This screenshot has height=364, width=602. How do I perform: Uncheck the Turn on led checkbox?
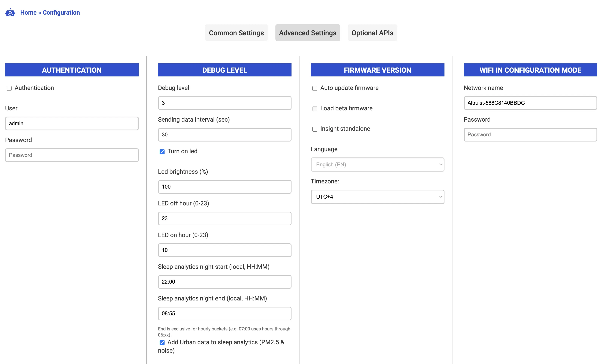point(162,152)
